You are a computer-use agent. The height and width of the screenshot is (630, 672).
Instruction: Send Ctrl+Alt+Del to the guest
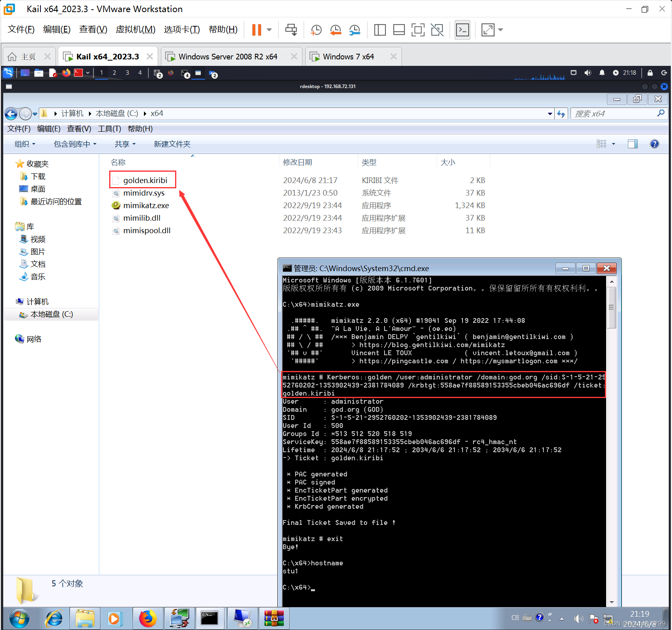(x=291, y=29)
